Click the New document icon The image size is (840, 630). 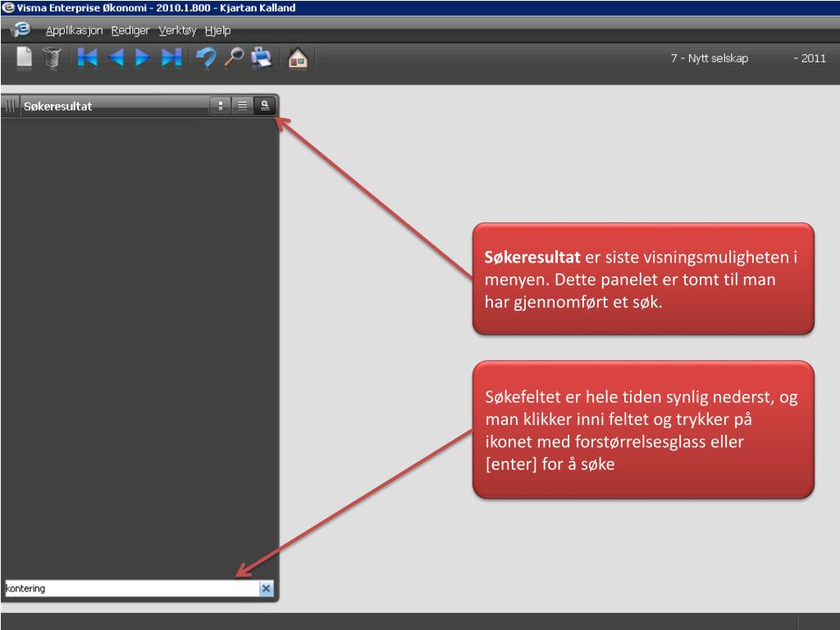[x=24, y=57]
